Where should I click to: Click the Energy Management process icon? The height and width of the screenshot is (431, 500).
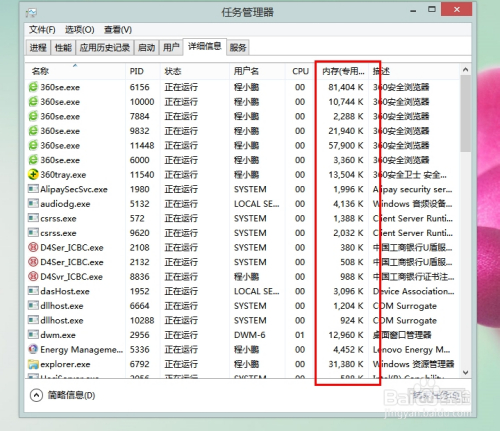(33, 349)
